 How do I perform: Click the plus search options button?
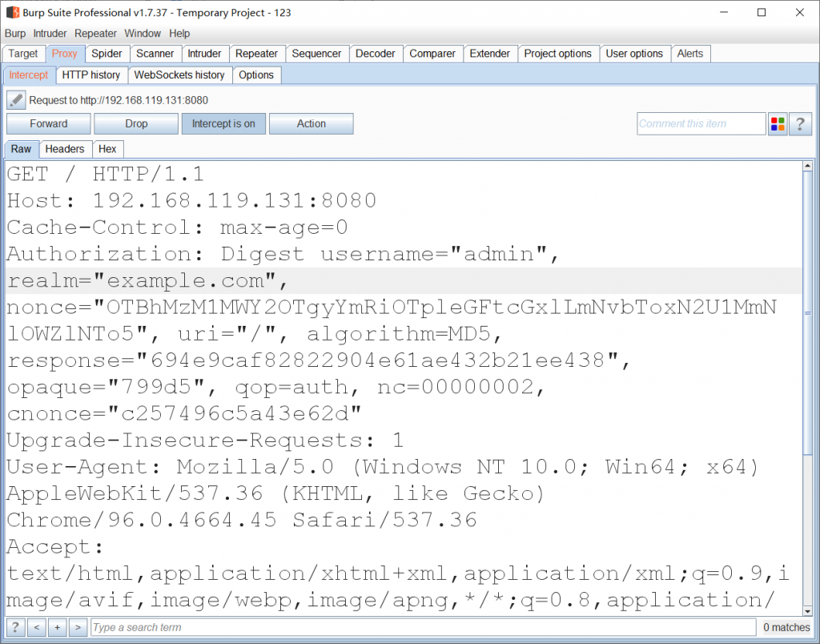point(58,626)
